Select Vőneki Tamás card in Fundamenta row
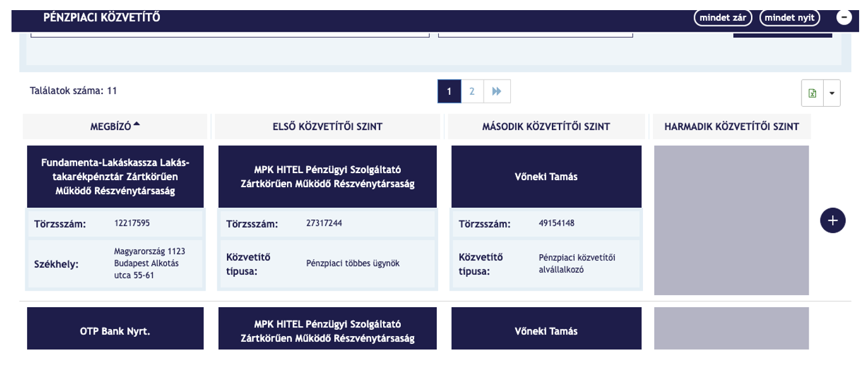868x371 pixels. tap(546, 177)
